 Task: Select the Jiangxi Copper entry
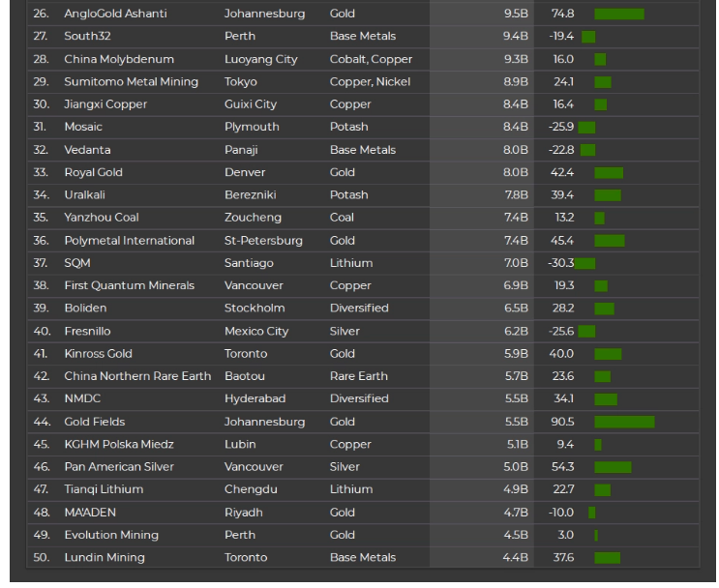point(105,104)
